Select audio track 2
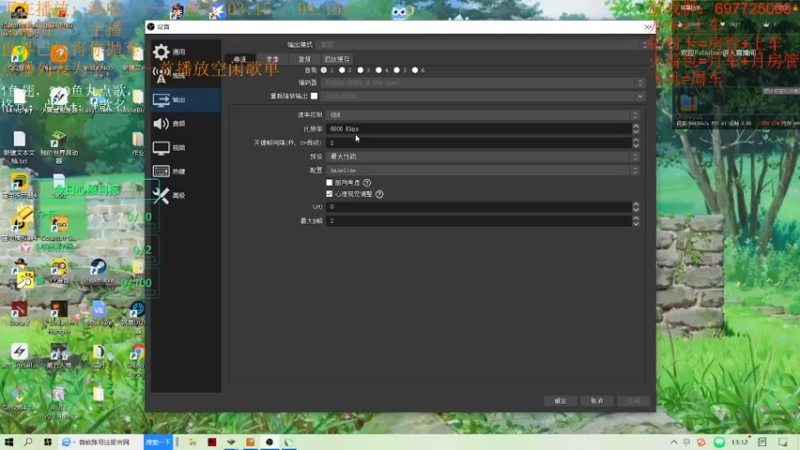 pos(342,70)
